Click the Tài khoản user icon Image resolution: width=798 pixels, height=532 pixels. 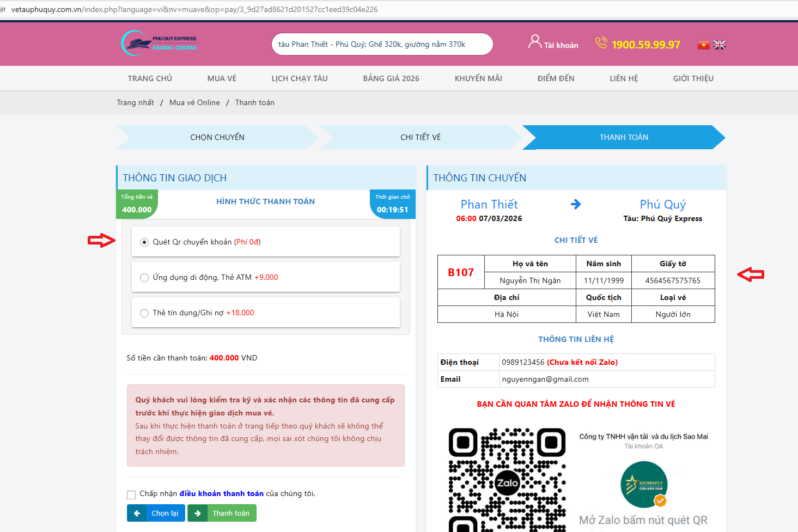[535, 41]
